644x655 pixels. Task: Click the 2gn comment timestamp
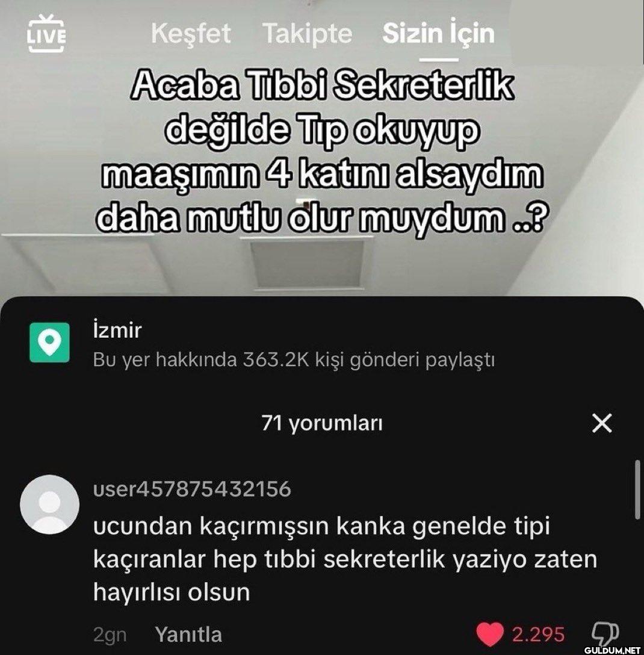coord(110,635)
